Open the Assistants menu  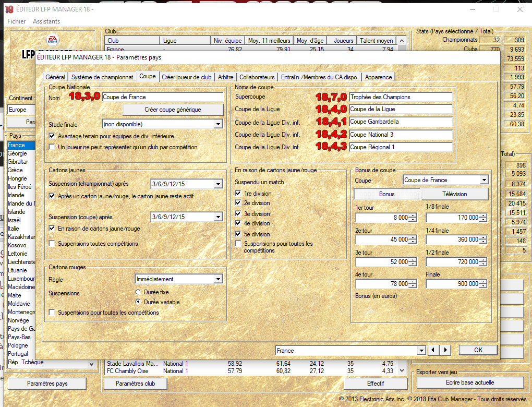[46, 21]
